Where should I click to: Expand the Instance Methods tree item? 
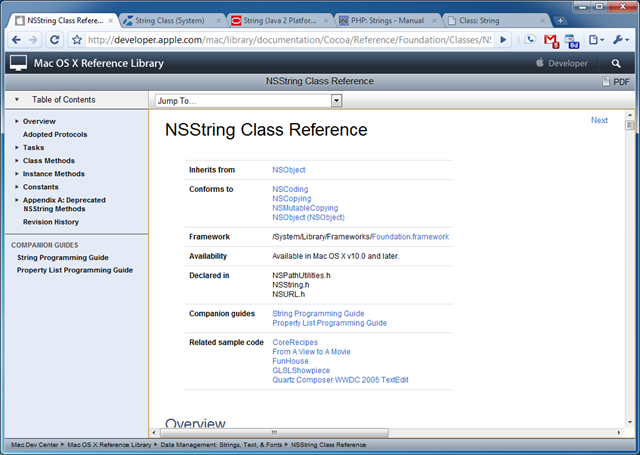pos(17,173)
